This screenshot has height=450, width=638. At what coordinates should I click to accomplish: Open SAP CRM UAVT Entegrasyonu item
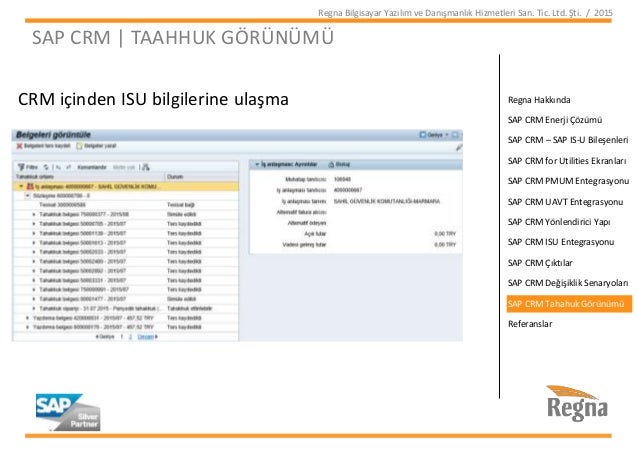click(x=565, y=202)
